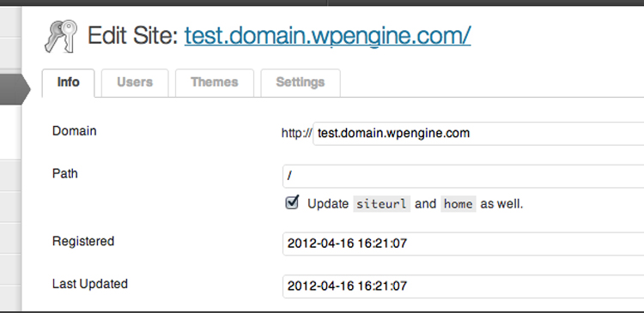Click the Last Updated field label

[x=90, y=284]
